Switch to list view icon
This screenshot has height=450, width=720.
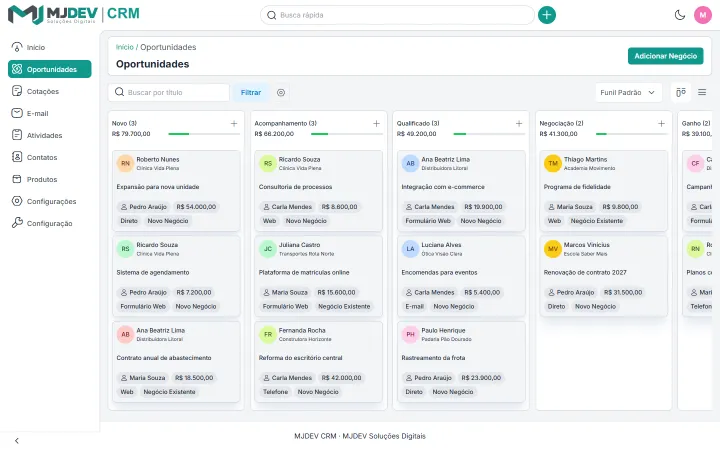(702, 92)
